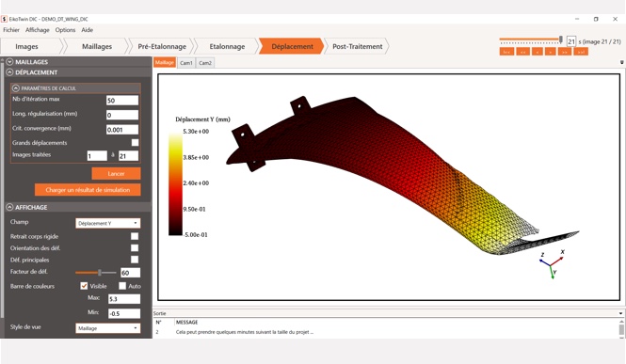Jump to first image with |<< button
The image size is (626, 364).
tap(506, 52)
